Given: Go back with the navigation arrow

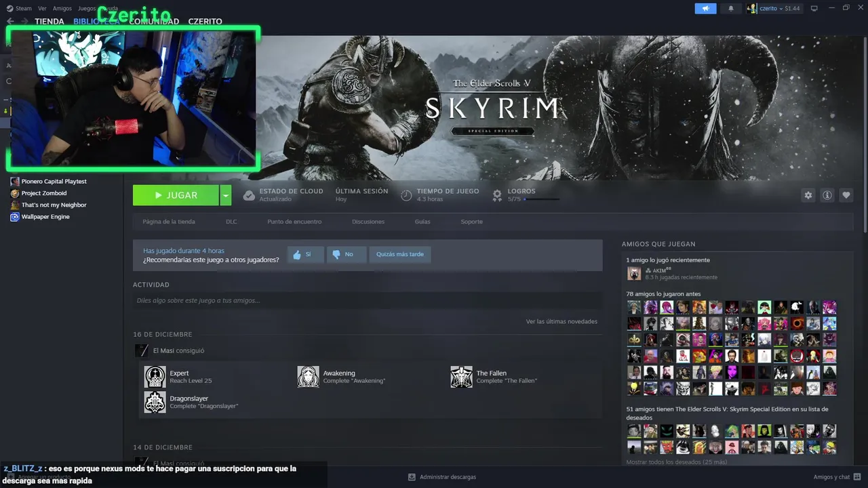Looking at the screenshot, I should pyautogui.click(x=10, y=22).
